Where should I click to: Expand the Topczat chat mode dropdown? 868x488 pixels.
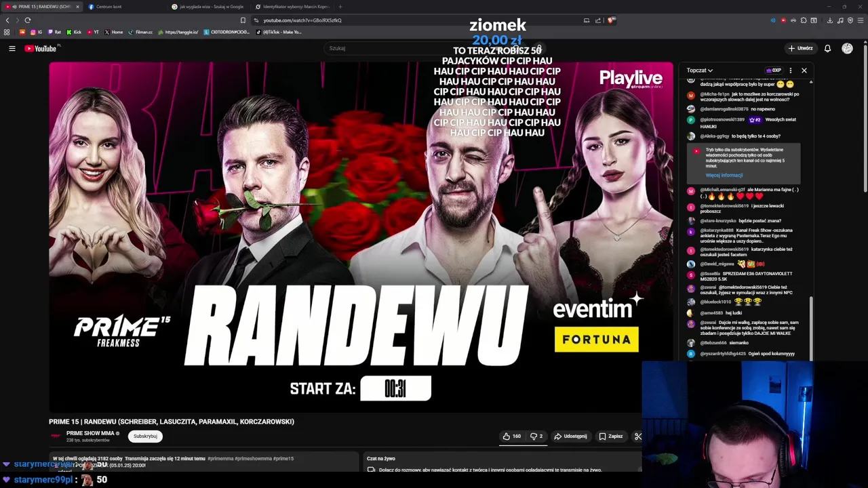pyautogui.click(x=699, y=70)
